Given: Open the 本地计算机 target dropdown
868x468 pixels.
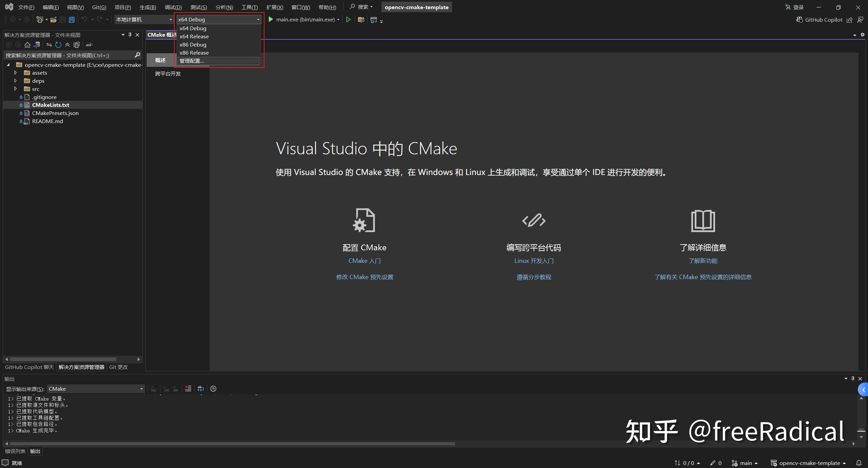Looking at the screenshot, I should (x=143, y=19).
